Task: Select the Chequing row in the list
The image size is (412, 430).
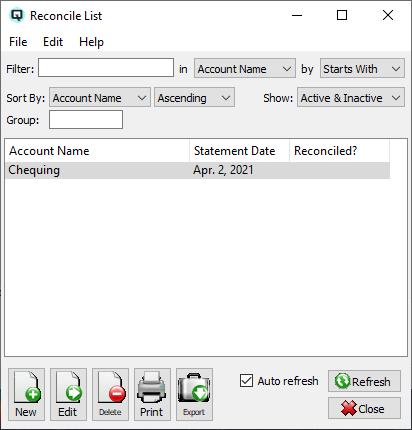Action: point(197,170)
